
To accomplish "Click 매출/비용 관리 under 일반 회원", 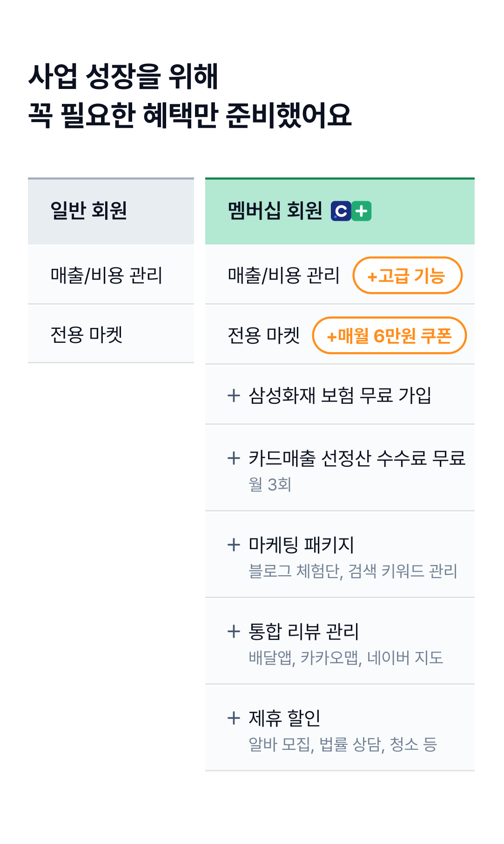I will pyautogui.click(x=107, y=275).
